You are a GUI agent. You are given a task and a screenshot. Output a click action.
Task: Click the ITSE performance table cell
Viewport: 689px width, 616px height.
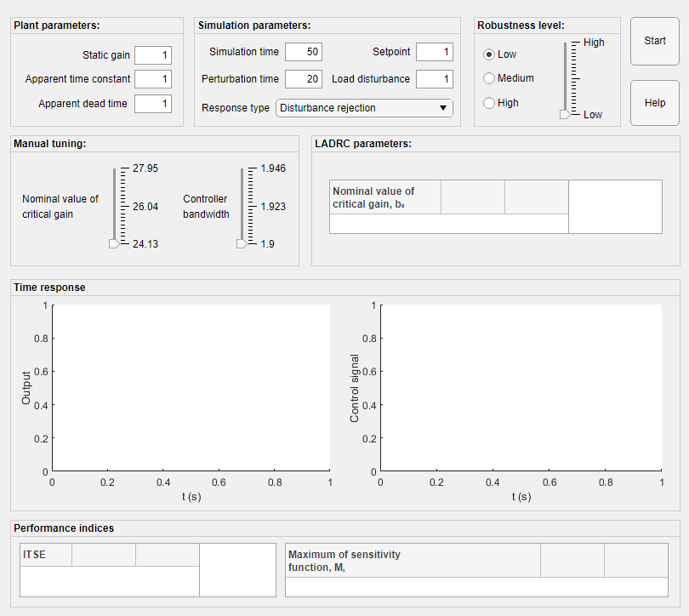(x=46, y=555)
